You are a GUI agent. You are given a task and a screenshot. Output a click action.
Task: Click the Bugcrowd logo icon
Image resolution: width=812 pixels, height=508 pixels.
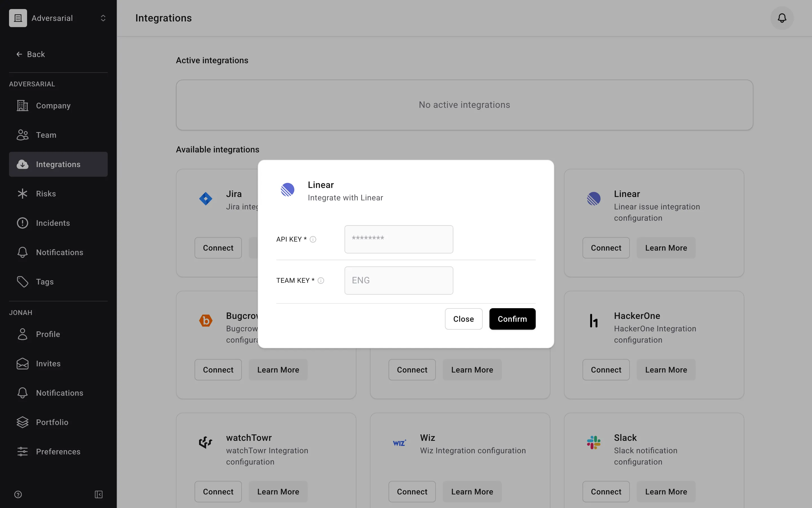click(x=206, y=321)
